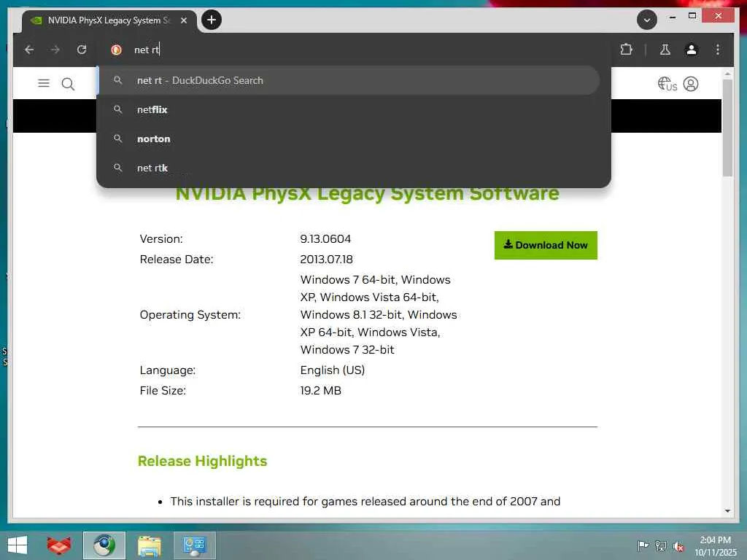The width and height of the screenshot is (747, 560).
Task: Select the NVIDIA PhysX Legacy System tab
Action: [x=109, y=20]
